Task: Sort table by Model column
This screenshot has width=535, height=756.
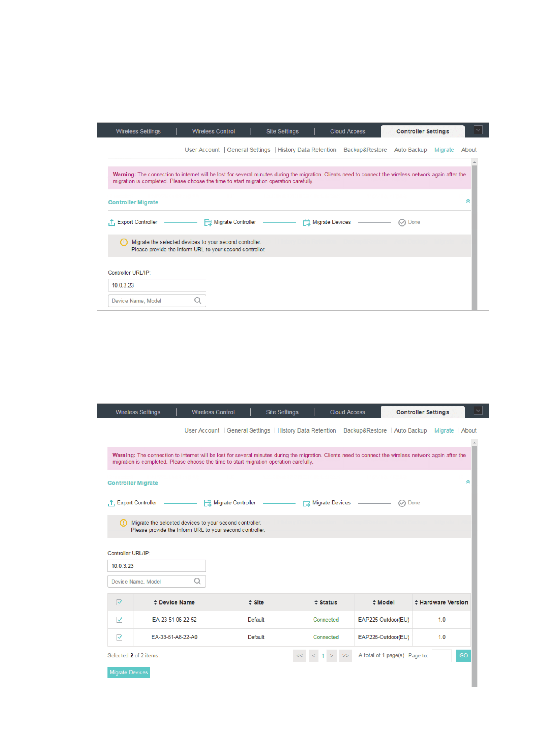Action: tap(383, 602)
